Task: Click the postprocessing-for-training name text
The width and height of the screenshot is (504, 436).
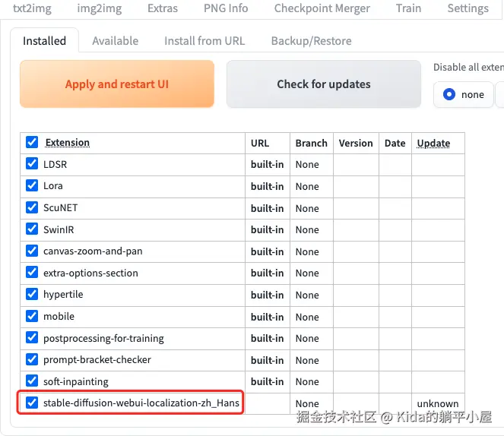Action: [103, 339]
